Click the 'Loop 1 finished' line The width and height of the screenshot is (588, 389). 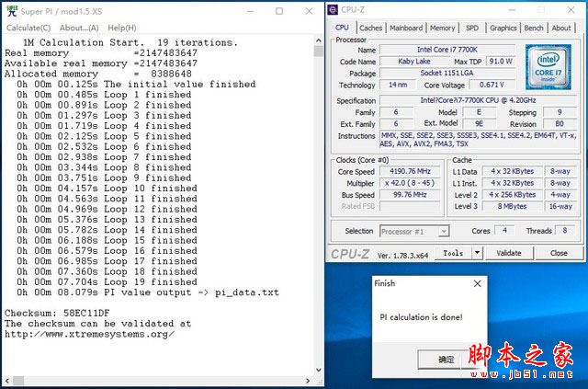point(104,95)
